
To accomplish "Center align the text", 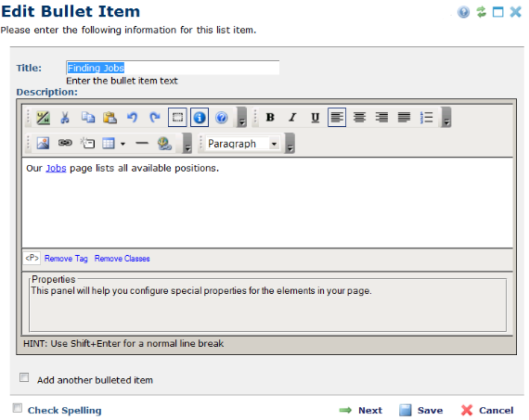I will 359,118.
